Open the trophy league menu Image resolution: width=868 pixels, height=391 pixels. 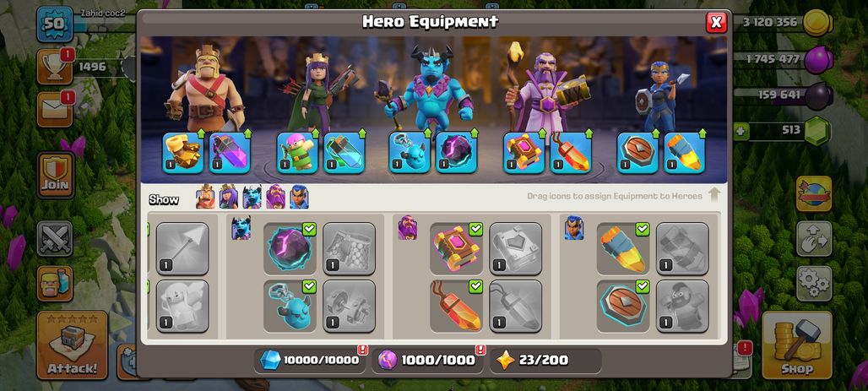[x=55, y=67]
